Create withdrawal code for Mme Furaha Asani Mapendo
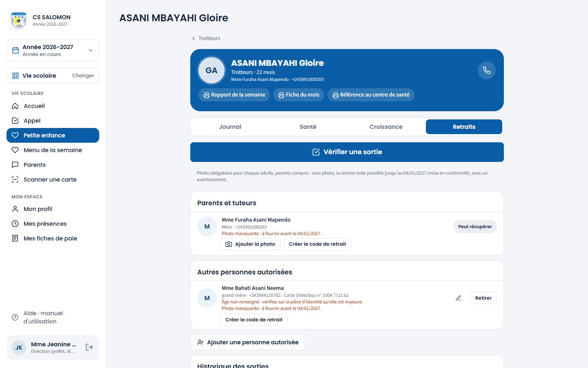588x368 pixels. click(317, 244)
